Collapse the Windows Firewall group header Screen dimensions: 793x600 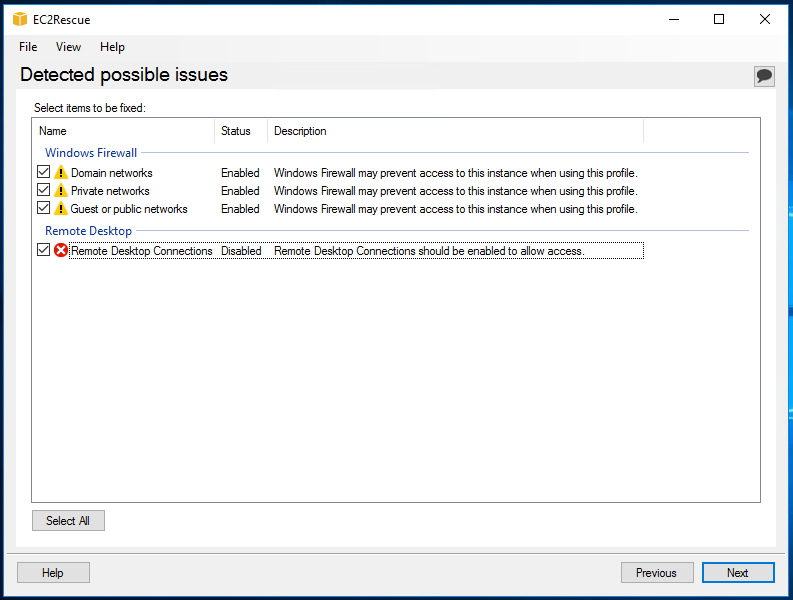coord(91,153)
